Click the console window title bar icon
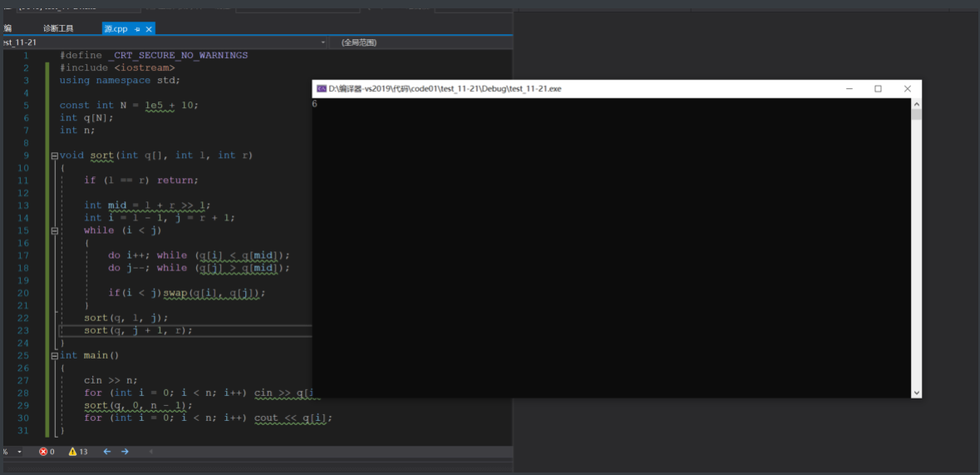 pos(321,89)
